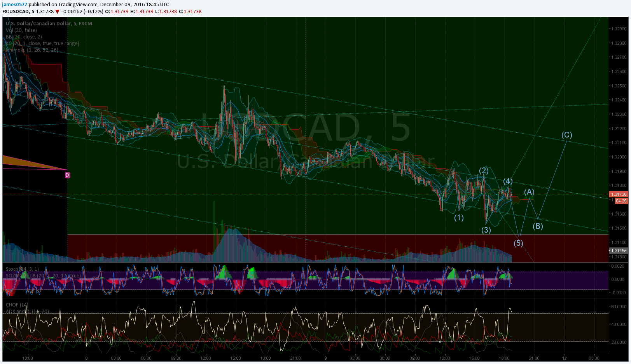Select the Ichimoku (9, 26, 52, 26) label
Image resolution: width=631 pixels, height=364 pixels.
[32, 50]
